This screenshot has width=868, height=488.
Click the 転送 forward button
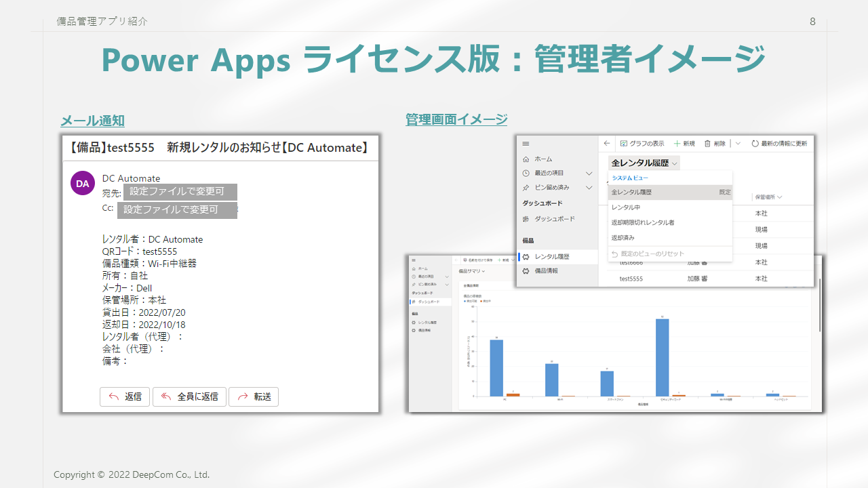(x=254, y=396)
